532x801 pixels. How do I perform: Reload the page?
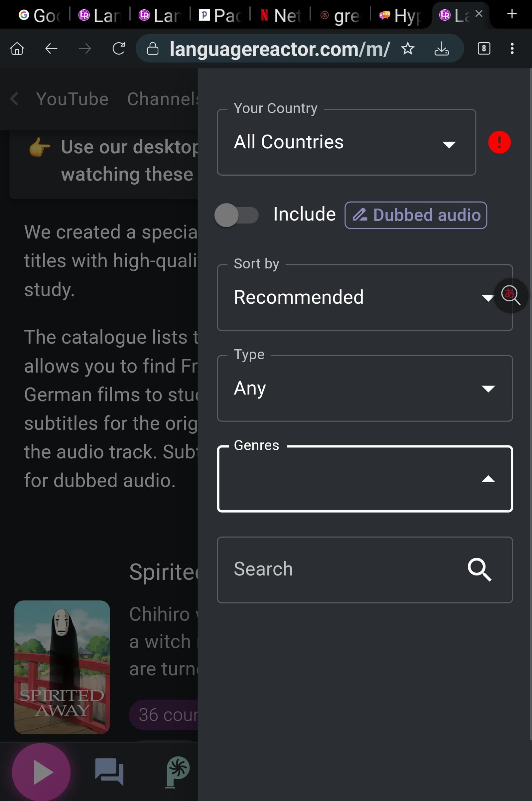[x=119, y=49]
